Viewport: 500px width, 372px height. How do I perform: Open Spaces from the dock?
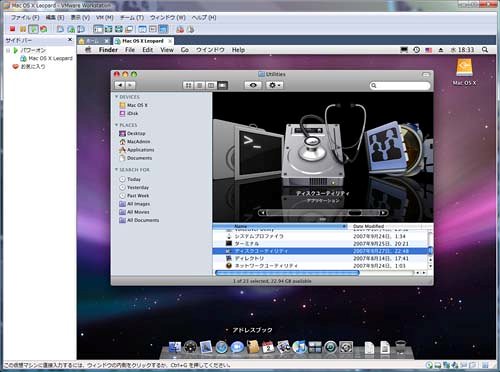point(315,347)
